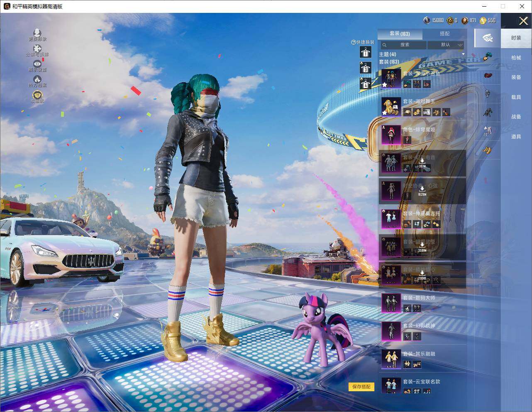The height and width of the screenshot is (412, 532).
Task: Open the 载具 vehicles tab
Action: click(516, 97)
